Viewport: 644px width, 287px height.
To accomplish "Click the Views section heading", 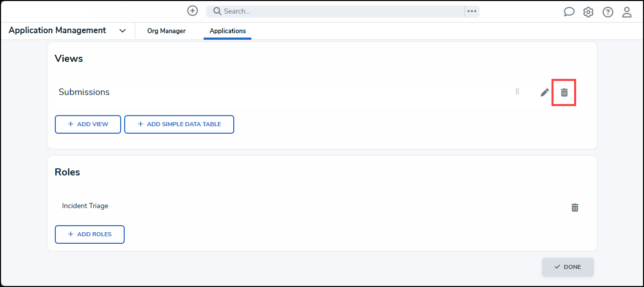I will 69,58.
